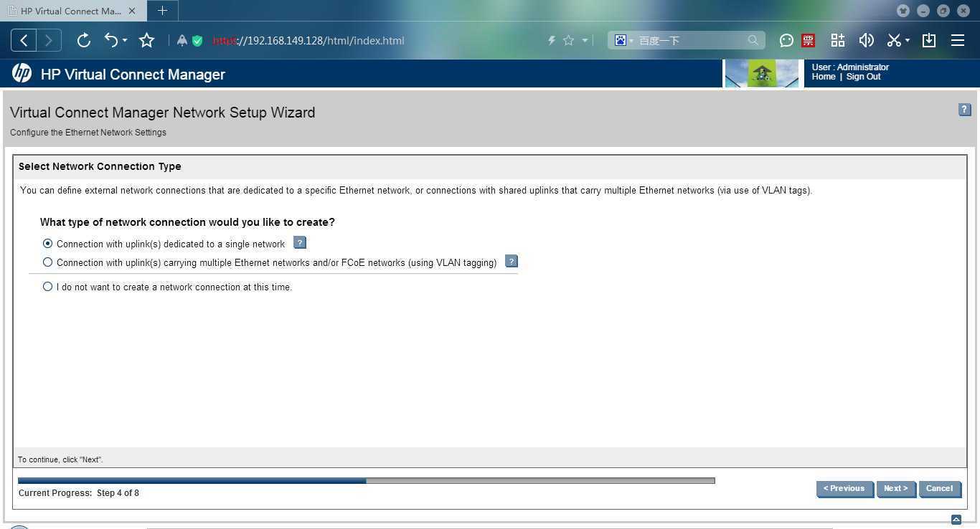980x529 pixels.
Task: Click the green security shield icon
Action: tap(197, 41)
